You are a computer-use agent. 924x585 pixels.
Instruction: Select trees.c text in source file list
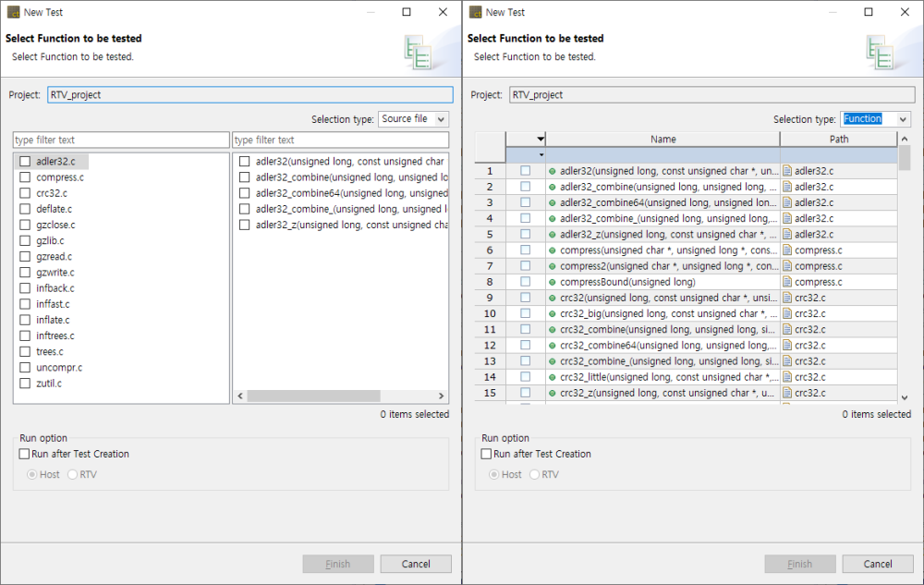[50, 352]
